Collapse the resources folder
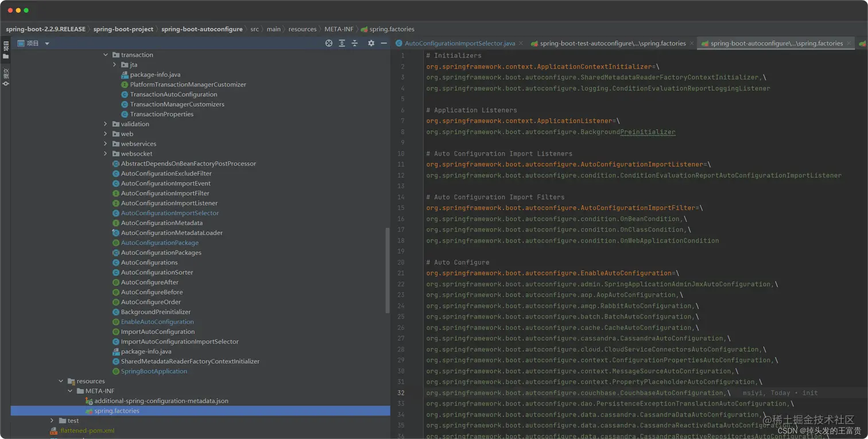The width and height of the screenshot is (868, 439). 61,381
